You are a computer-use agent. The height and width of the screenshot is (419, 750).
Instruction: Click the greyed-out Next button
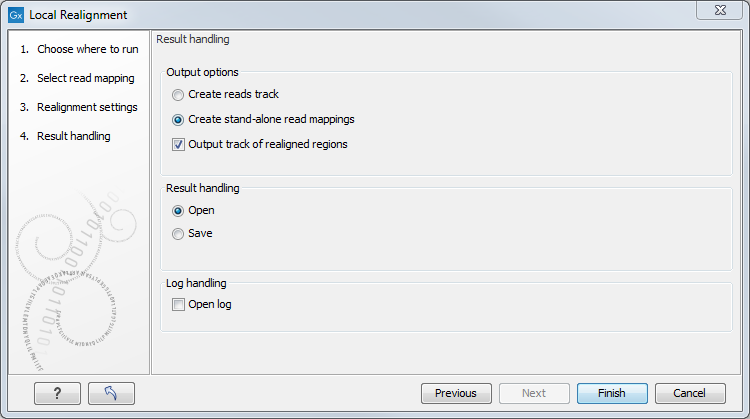click(x=534, y=393)
